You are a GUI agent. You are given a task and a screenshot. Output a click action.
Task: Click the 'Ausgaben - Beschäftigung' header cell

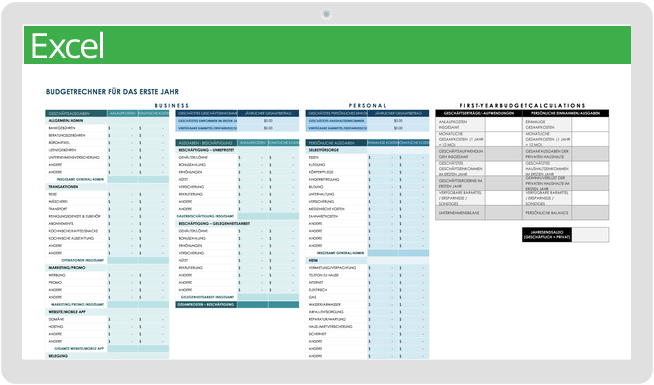pos(206,143)
